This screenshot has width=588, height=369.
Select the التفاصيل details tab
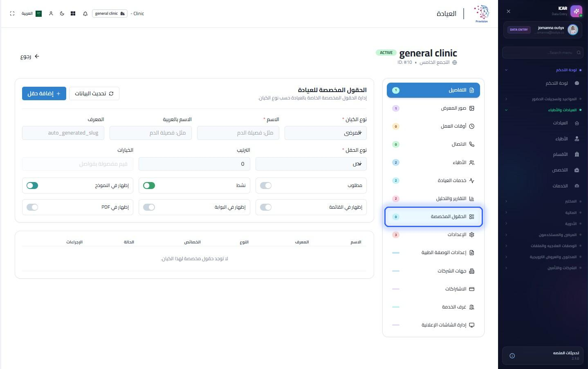click(433, 90)
